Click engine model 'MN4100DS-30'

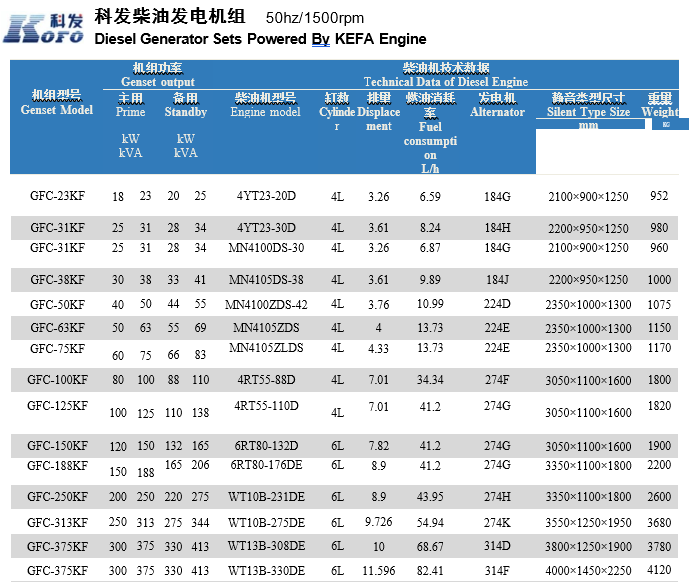(266, 248)
